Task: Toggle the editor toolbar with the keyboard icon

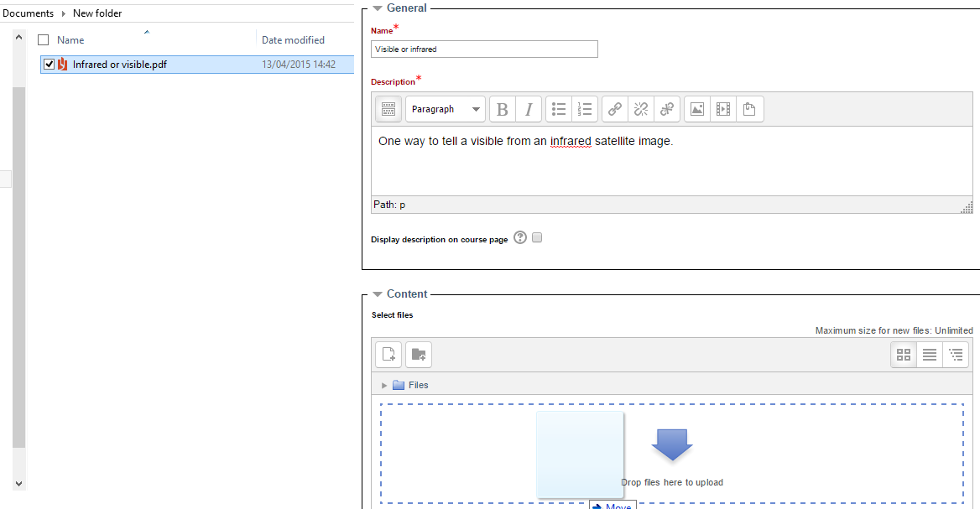Action: tap(388, 109)
